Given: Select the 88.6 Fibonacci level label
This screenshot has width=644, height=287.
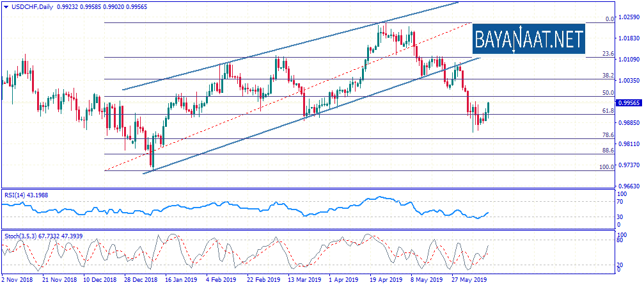Looking at the screenshot, I should click(x=608, y=151).
